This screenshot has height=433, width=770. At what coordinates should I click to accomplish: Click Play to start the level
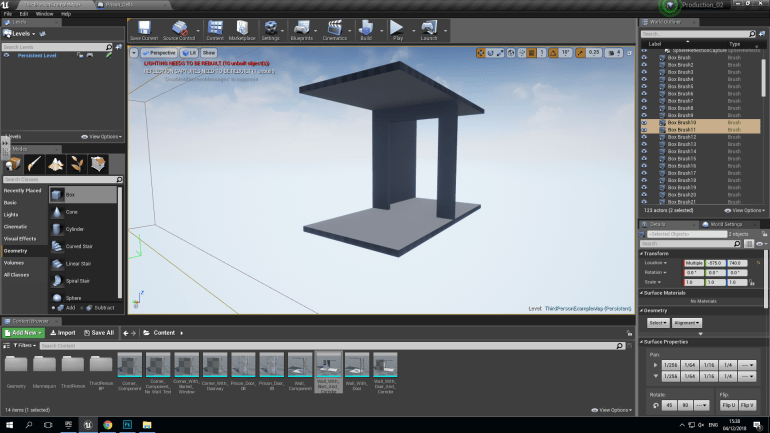[x=397, y=30]
